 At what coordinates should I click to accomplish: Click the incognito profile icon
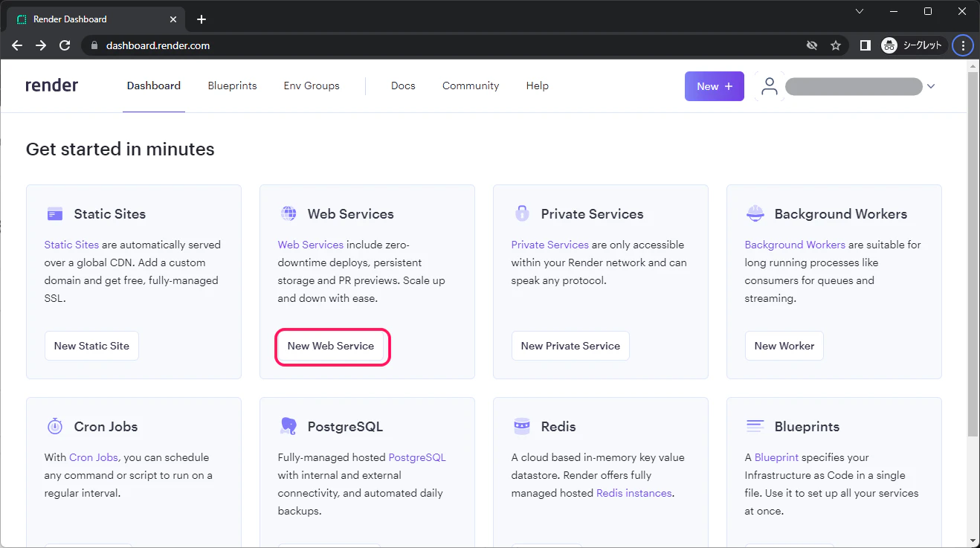click(889, 45)
